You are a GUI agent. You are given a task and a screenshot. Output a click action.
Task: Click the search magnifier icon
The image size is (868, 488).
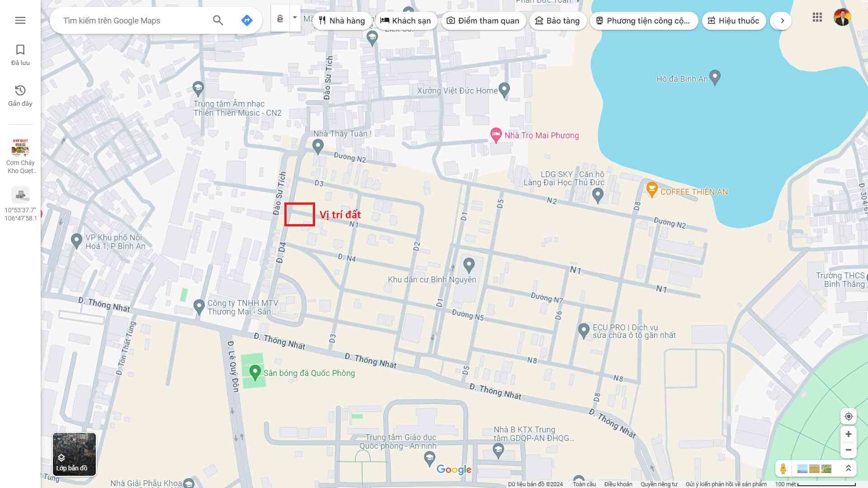coord(218,20)
